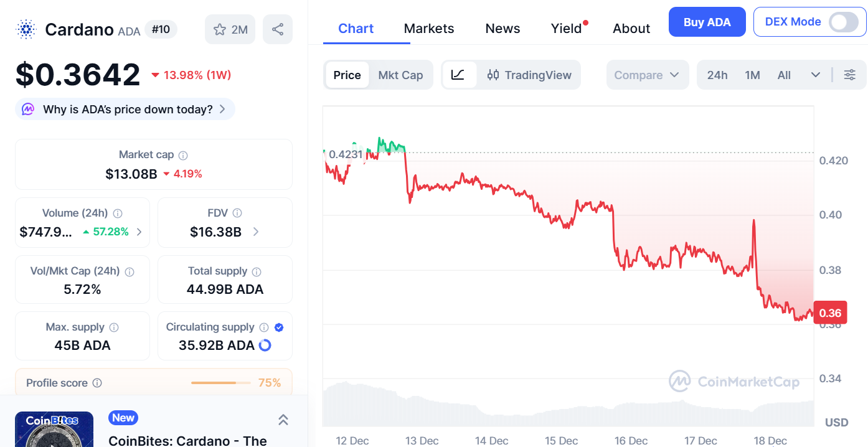Open the Compare dropdown

click(648, 75)
